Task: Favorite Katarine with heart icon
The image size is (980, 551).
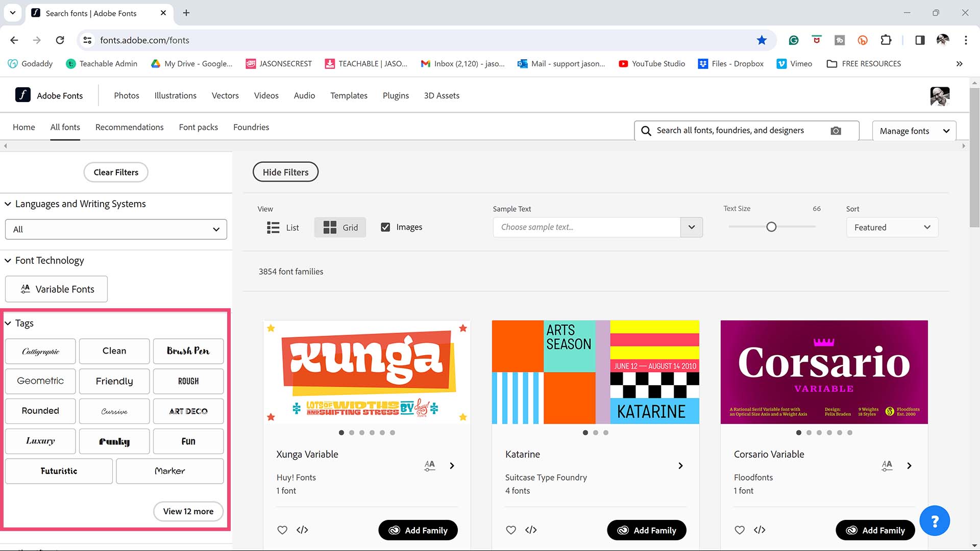Action: 511,530
